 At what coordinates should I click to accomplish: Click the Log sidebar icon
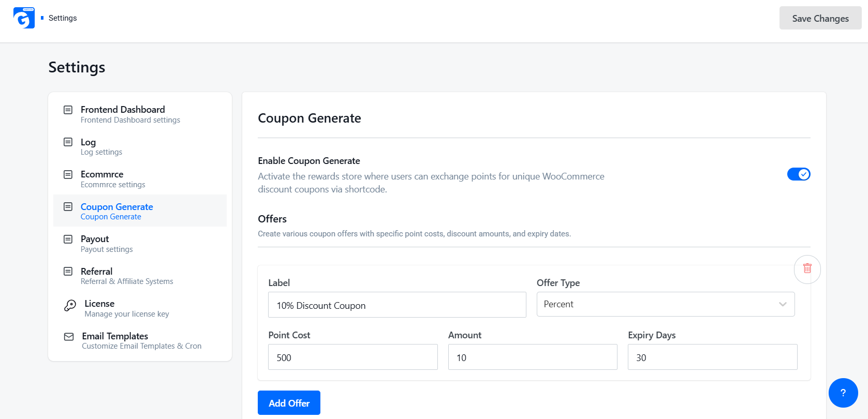(x=68, y=142)
